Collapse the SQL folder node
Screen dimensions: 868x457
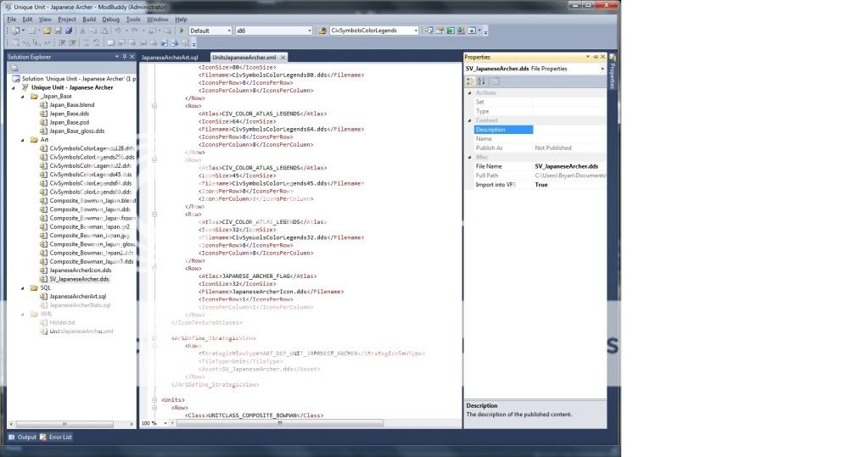tap(23, 287)
